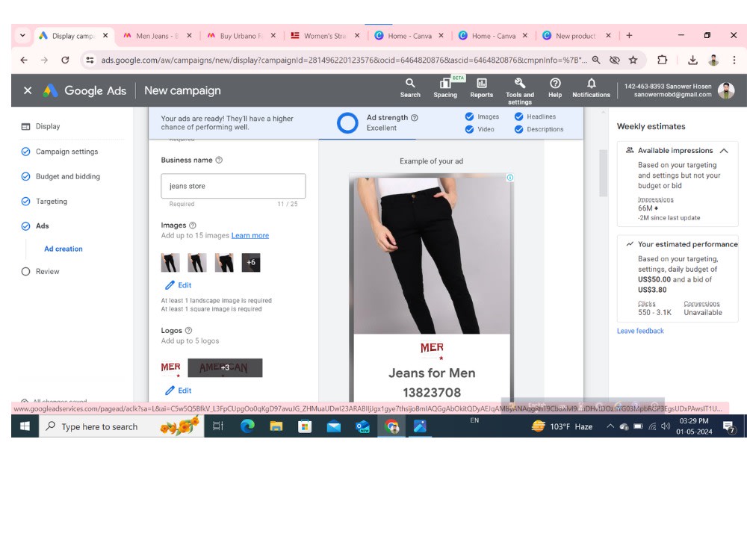The width and height of the screenshot is (747, 560).
Task: Select Display in the sidebar
Action: [x=48, y=126]
